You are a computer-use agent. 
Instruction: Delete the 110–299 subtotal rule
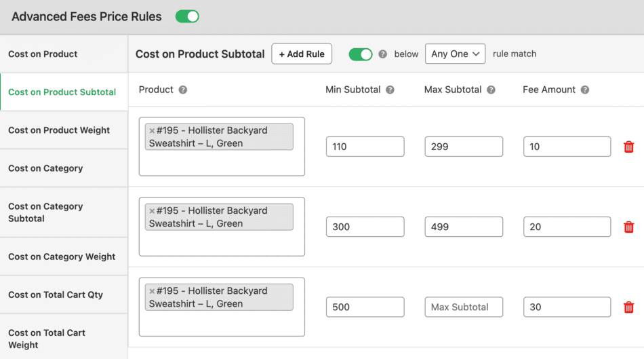click(x=628, y=147)
